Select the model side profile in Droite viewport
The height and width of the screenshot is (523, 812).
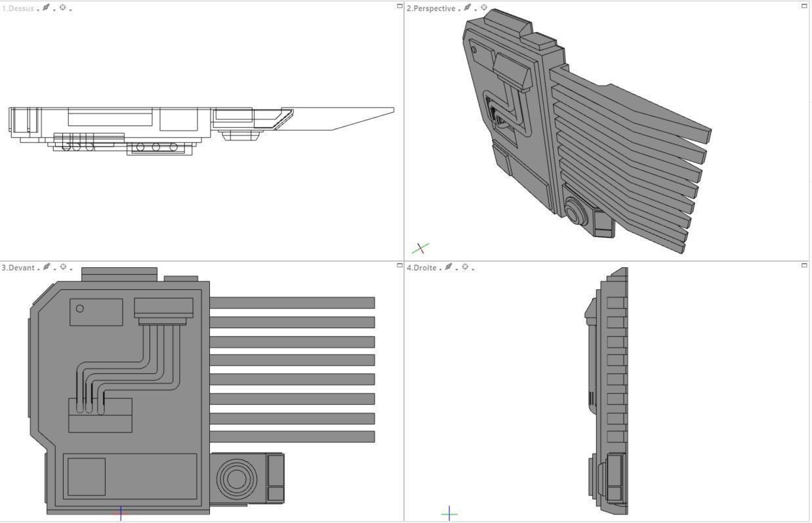pyautogui.click(x=607, y=390)
